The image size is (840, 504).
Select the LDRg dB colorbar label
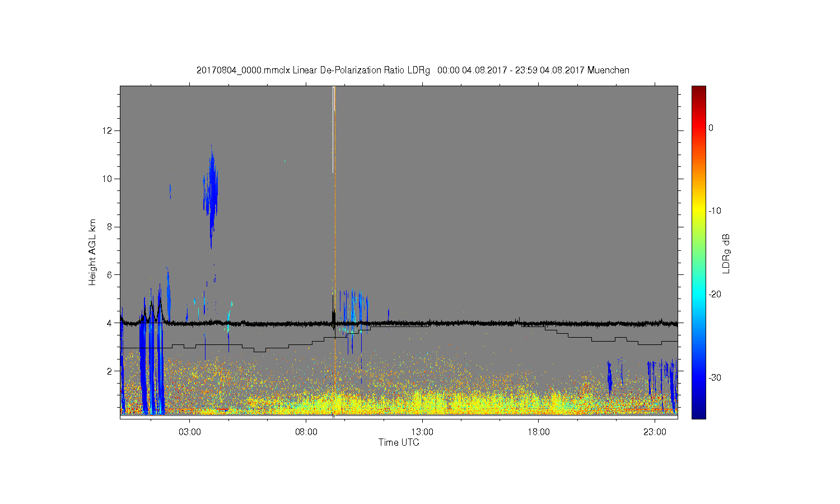[726, 253]
